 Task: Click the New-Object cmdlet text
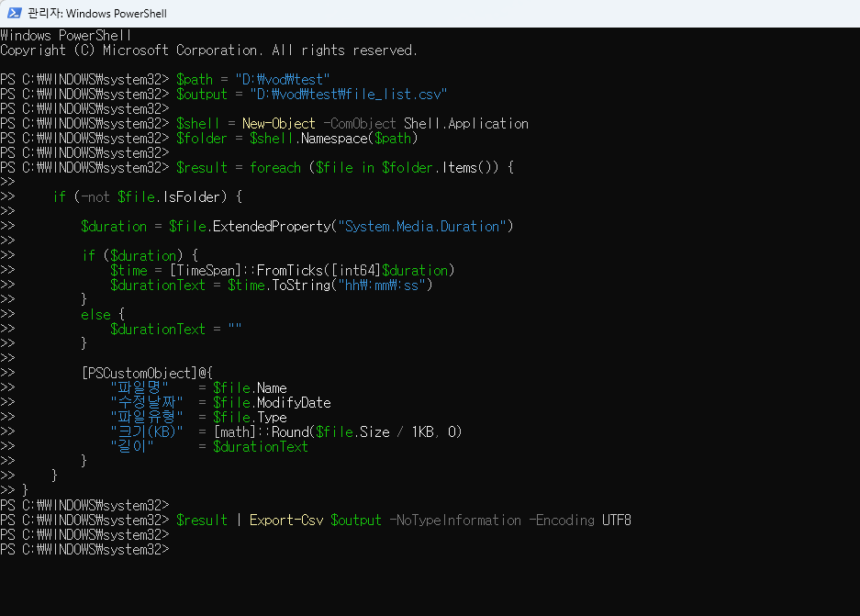click(279, 123)
